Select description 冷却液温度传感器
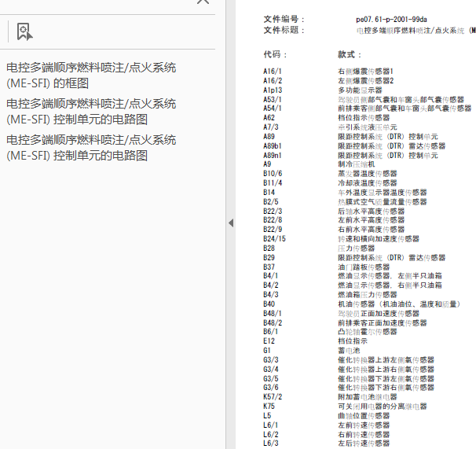Viewport: 476px width, 449px height. tap(368, 183)
